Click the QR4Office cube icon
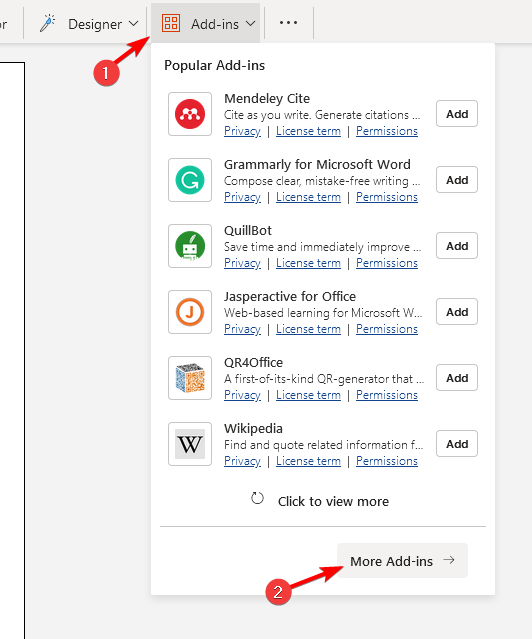This screenshot has width=532, height=639. tap(190, 378)
